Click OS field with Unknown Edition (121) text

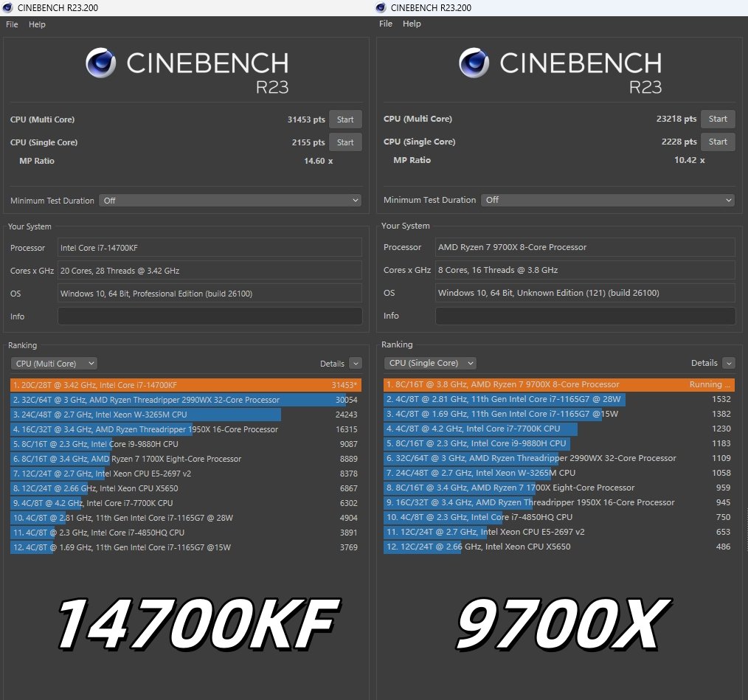point(585,293)
